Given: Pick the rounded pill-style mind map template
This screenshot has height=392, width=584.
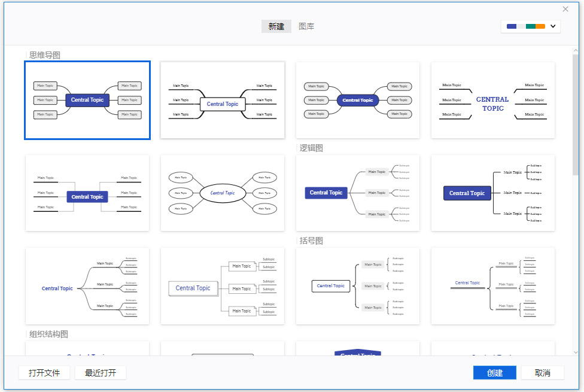Looking at the screenshot, I should (x=358, y=100).
